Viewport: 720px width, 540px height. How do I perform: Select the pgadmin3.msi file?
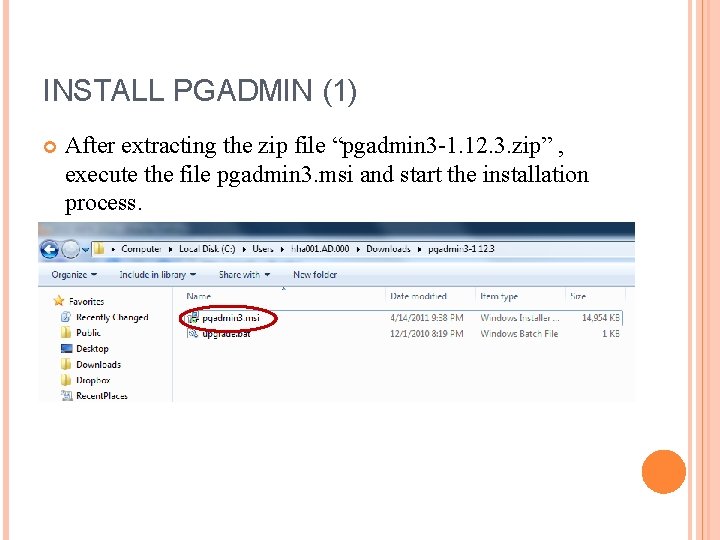coord(231,318)
